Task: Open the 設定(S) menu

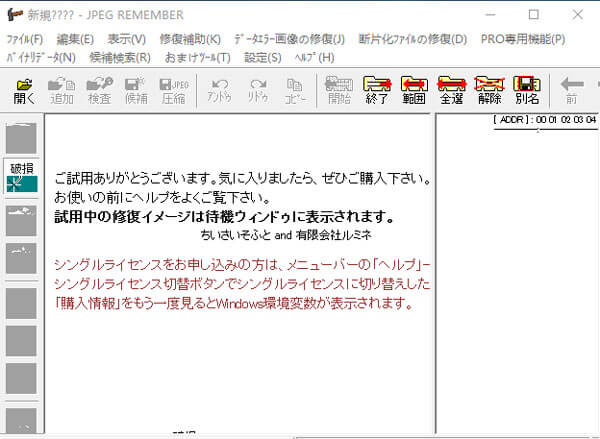Action: 262,57
